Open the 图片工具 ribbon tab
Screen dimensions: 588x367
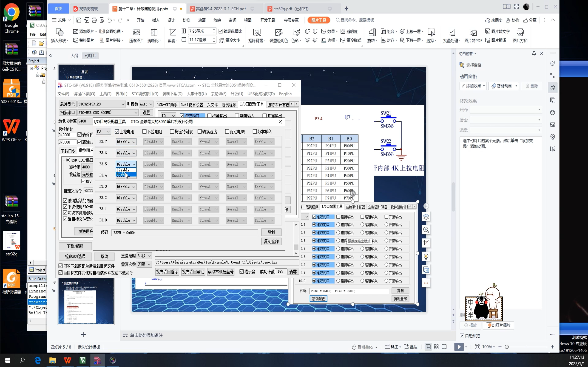(319, 20)
